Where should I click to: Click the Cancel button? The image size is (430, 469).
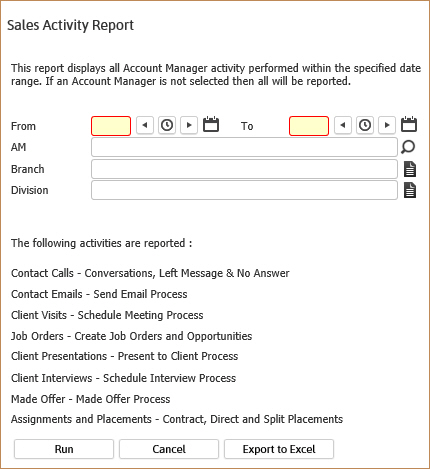(x=169, y=449)
